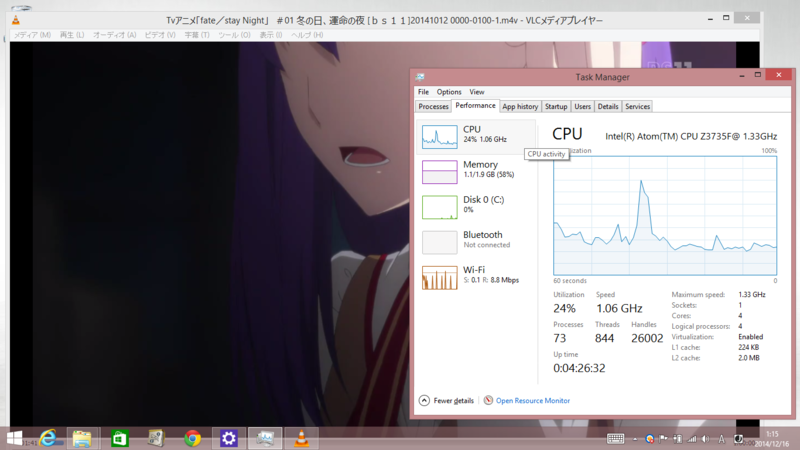Open the purple gear settings taskbar icon
800x450 pixels.
click(229, 438)
